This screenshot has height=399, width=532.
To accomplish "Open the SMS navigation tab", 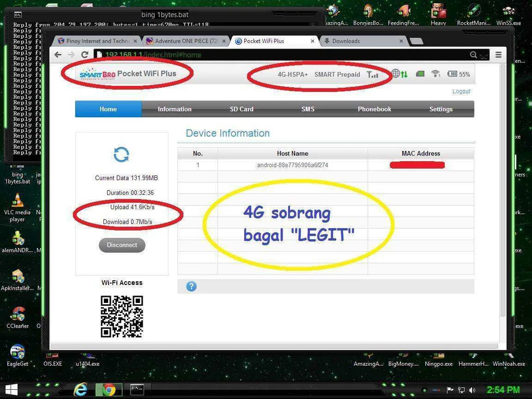I will (308, 109).
